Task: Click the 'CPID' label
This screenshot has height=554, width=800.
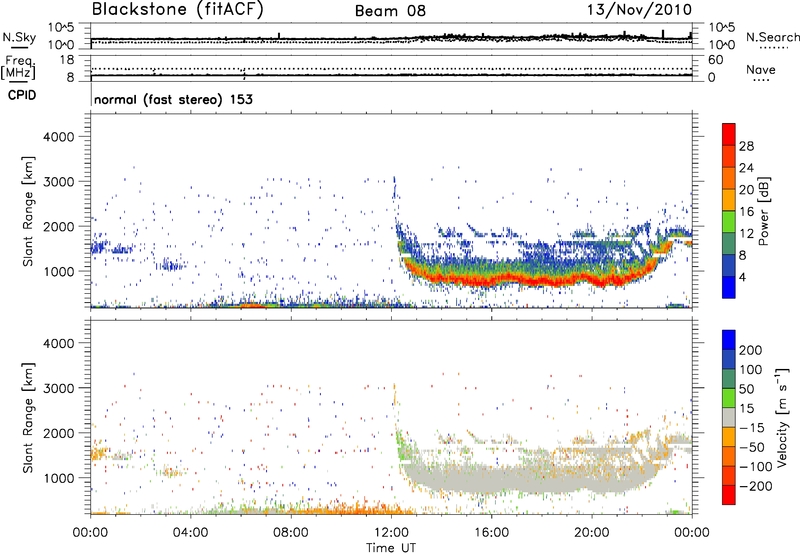Action: tap(22, 95)
